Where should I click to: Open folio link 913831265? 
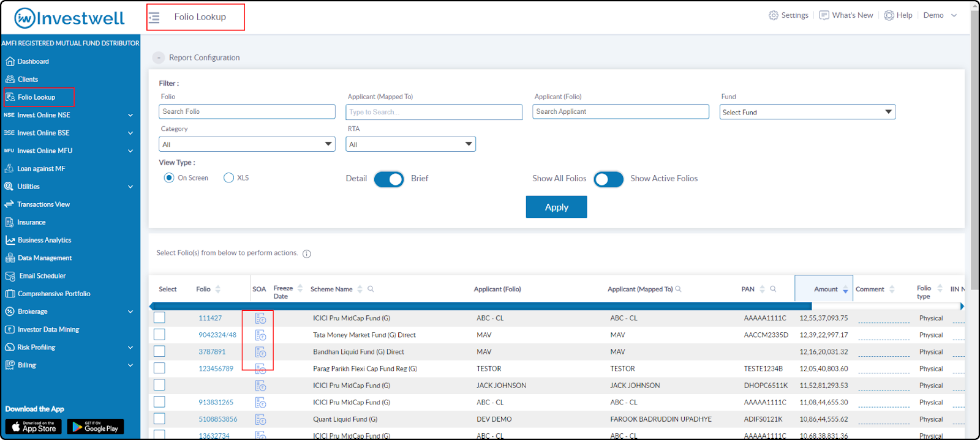coord(216,402)
